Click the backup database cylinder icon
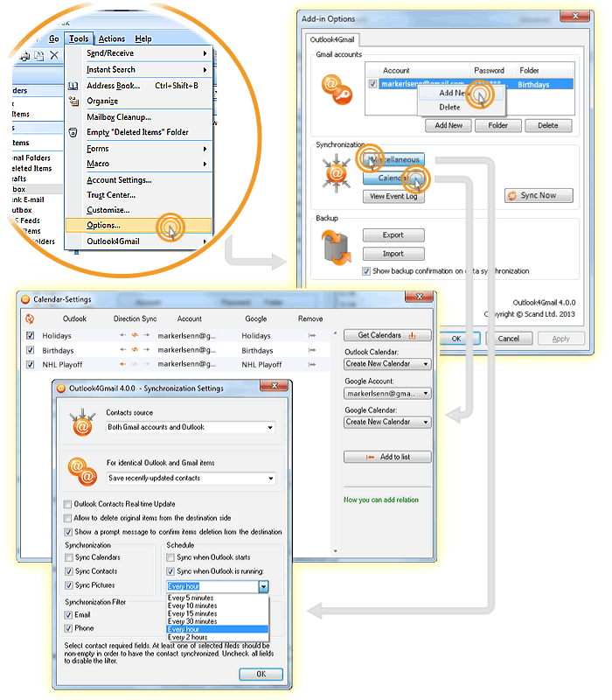The image size is (612, 700). 337,248
